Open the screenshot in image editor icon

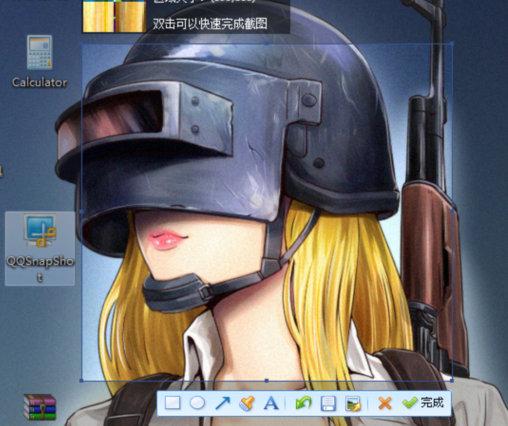point(353,403)
